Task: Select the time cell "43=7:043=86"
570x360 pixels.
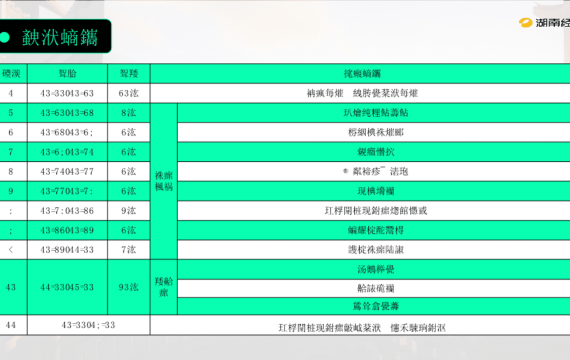Action: (x=67, y=211)
